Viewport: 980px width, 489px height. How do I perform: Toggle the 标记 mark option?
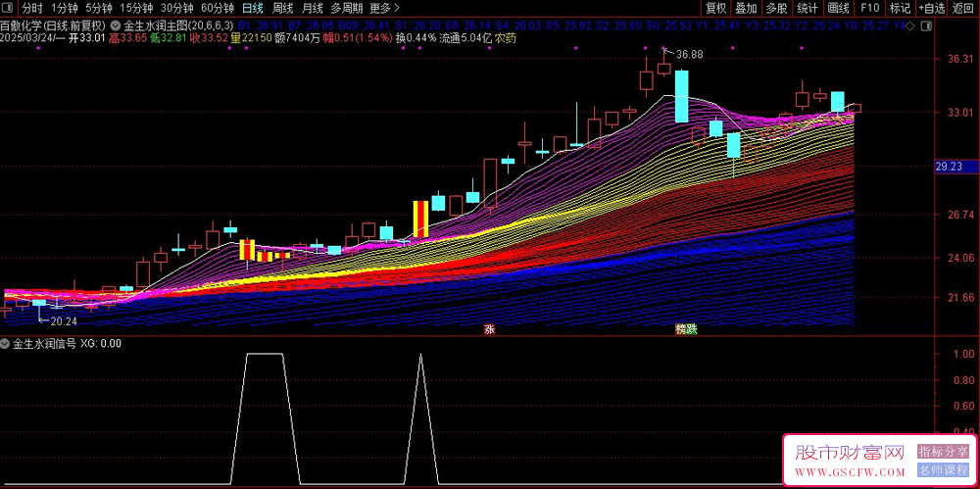900,8
